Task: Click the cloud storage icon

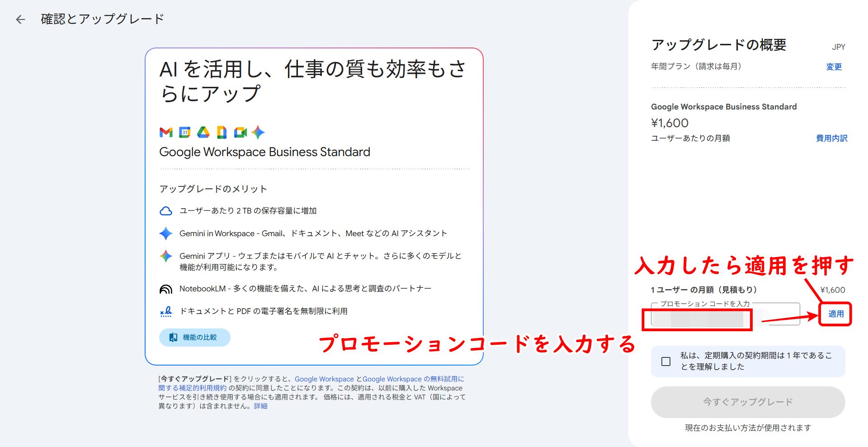Action: click(166, 211)
